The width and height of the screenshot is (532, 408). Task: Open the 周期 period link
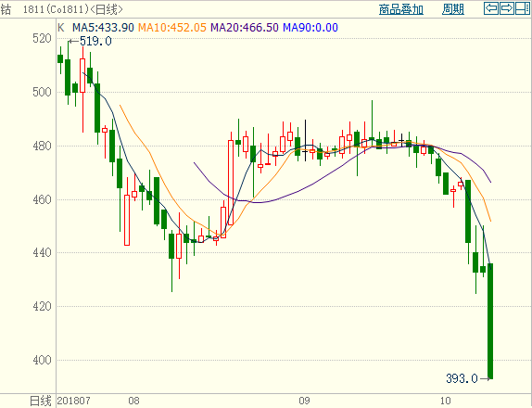(x=453, y=9)
